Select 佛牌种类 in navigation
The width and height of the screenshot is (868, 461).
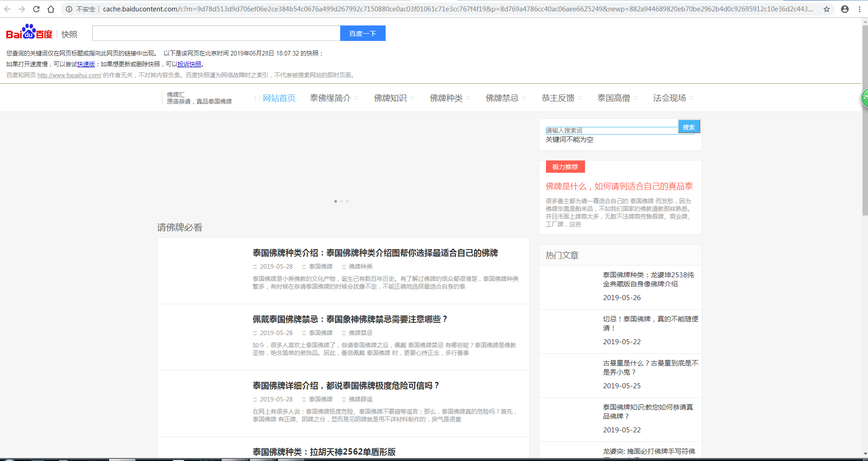(x=446, y=98)
